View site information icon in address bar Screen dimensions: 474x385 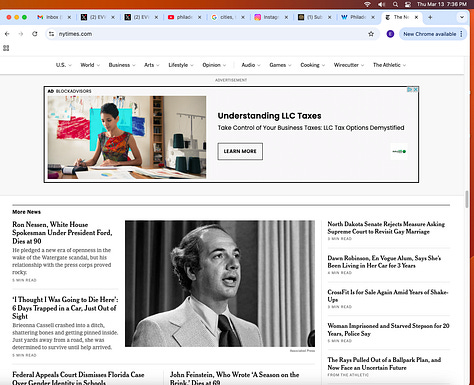click(x=51, y=34)
